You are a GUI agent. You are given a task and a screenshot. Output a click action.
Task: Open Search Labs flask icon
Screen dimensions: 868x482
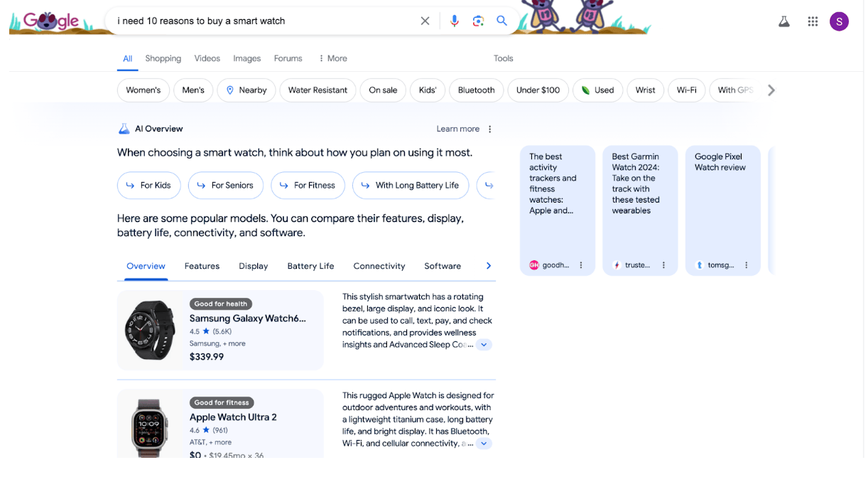pos(784,21)
